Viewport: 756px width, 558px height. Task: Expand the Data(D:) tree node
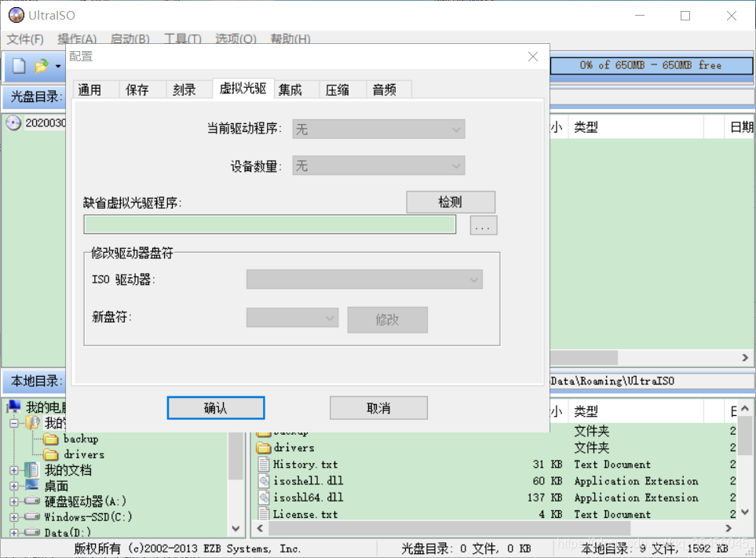pyautogui.click(x=14, y=532)
